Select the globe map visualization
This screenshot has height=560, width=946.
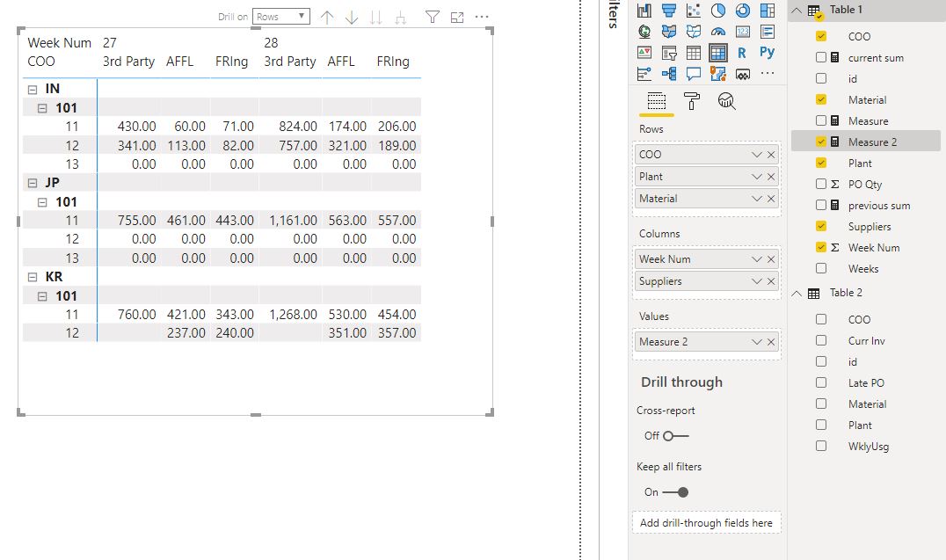tap(644, 32)
